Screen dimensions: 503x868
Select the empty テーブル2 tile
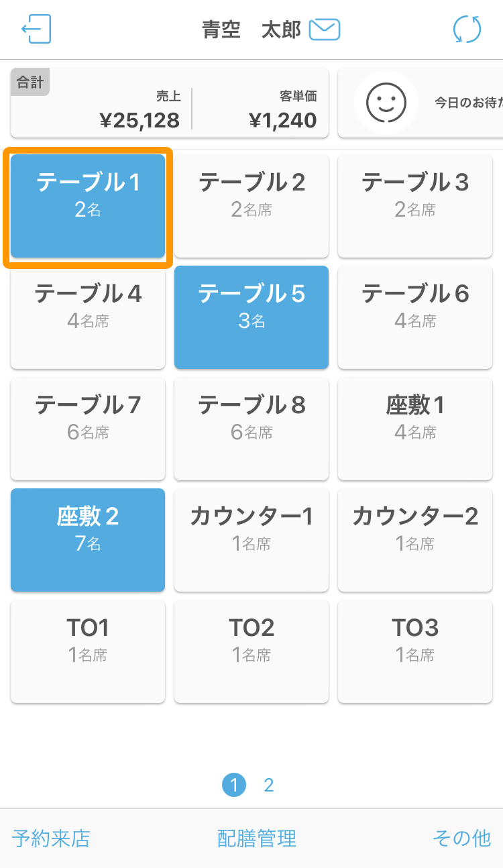click(251, 206)
